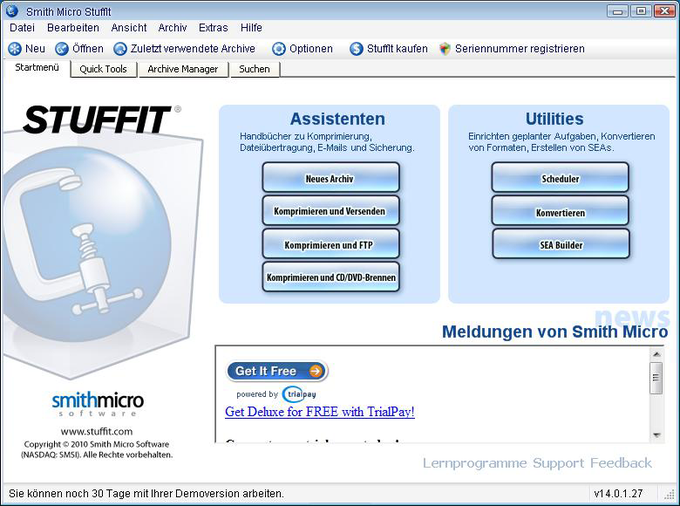Click the news panel scroll-down arrow

click(x=657, y=435)
